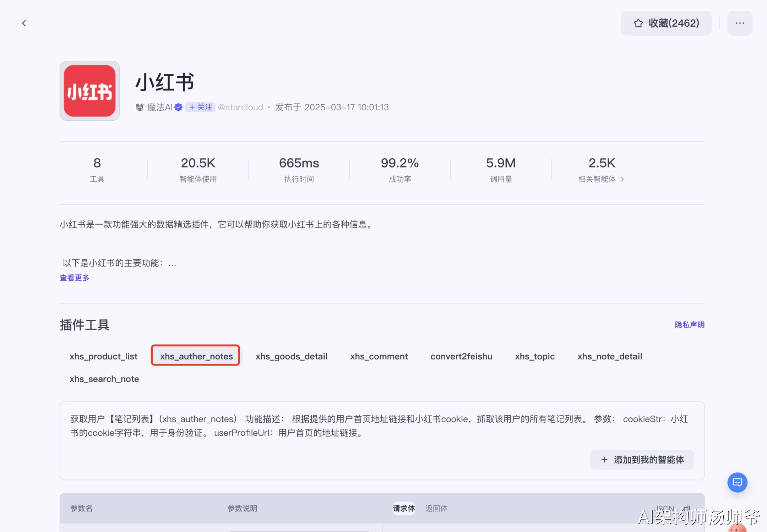Screen dimensions: 767x532
Task: Select the xhs_product_list tool tab
Action: pos(103,356)
